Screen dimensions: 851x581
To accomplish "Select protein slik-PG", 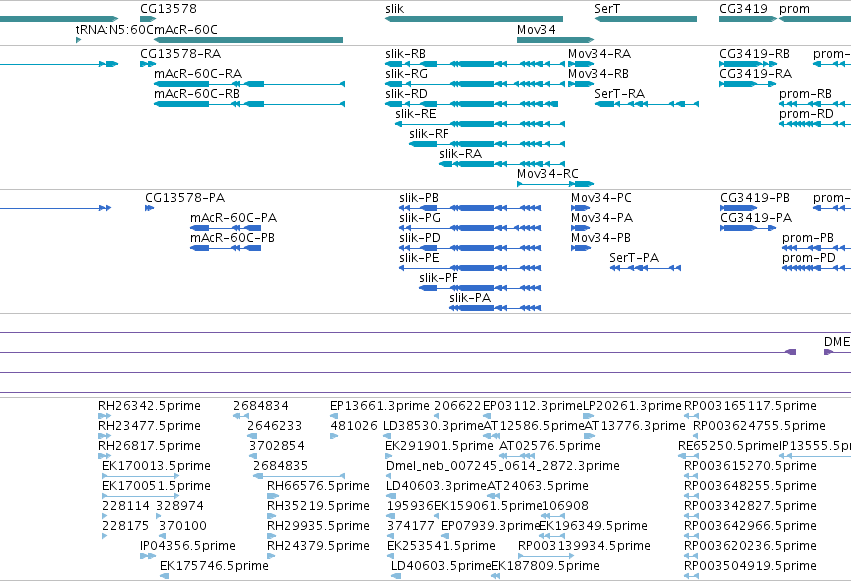I will (x=470, y=228).
